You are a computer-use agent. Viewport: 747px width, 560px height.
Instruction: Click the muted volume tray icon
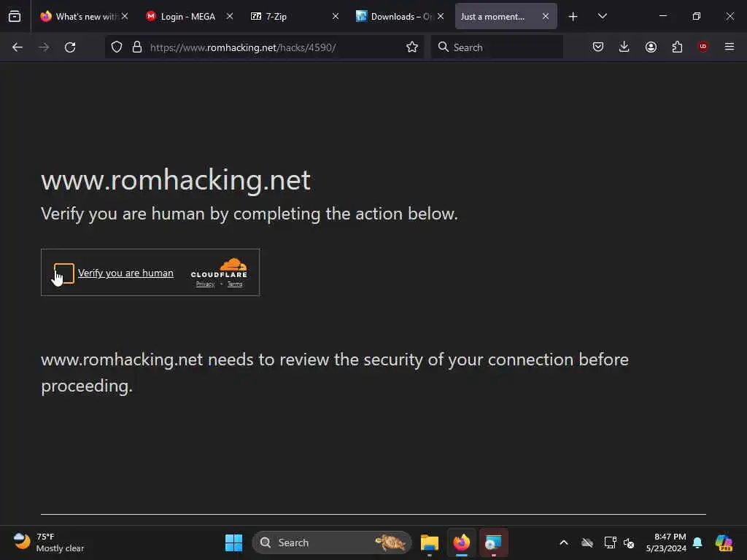coord(629,542)
